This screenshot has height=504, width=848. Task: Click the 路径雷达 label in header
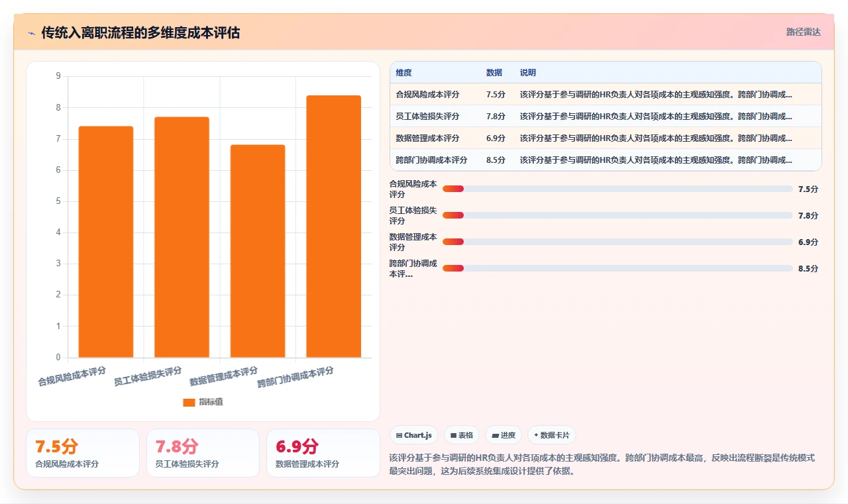[803, 32]
